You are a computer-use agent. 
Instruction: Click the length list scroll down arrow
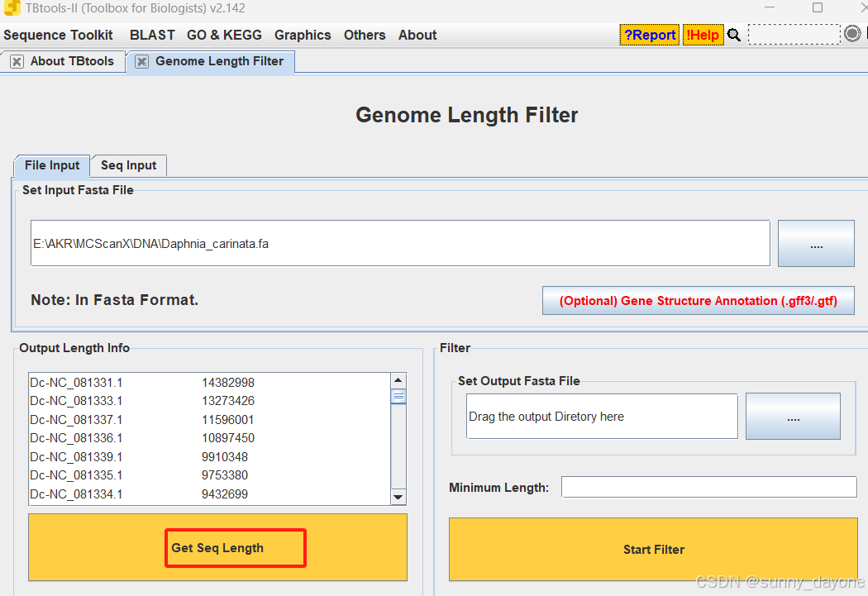(x=398, y=496)
